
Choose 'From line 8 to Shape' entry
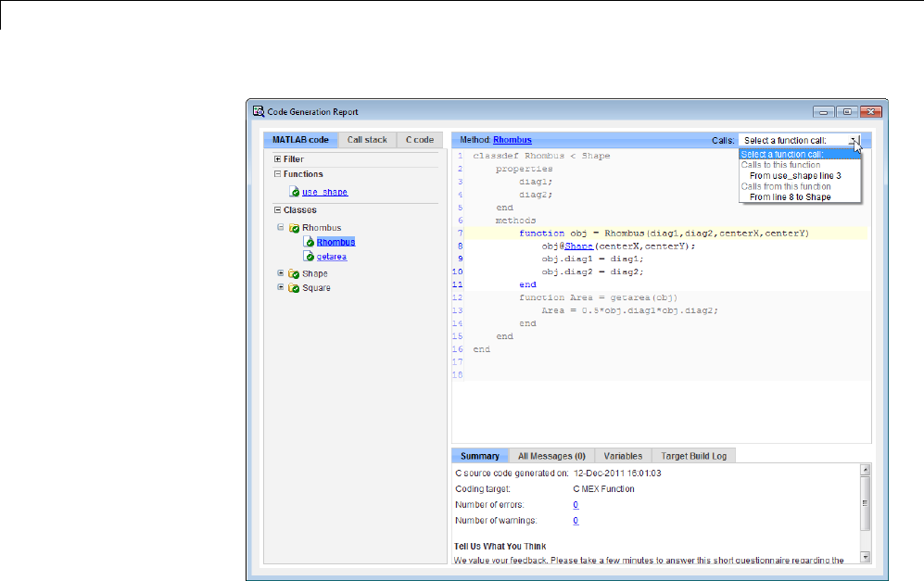tap(790, 196)
